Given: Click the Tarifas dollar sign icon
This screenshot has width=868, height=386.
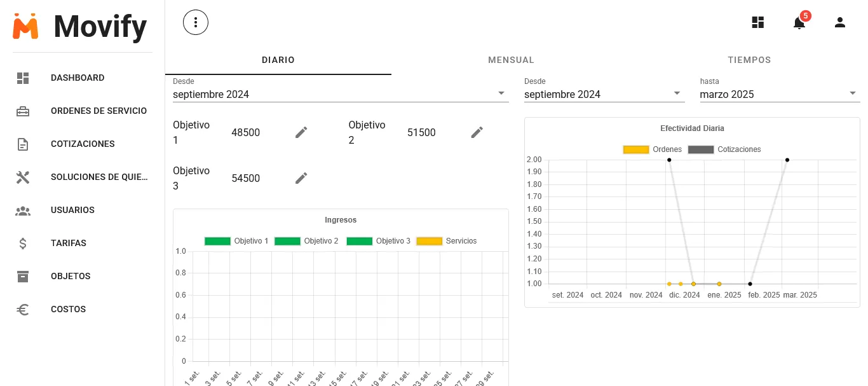Looking at the screenshot, I should click(23, 244).
